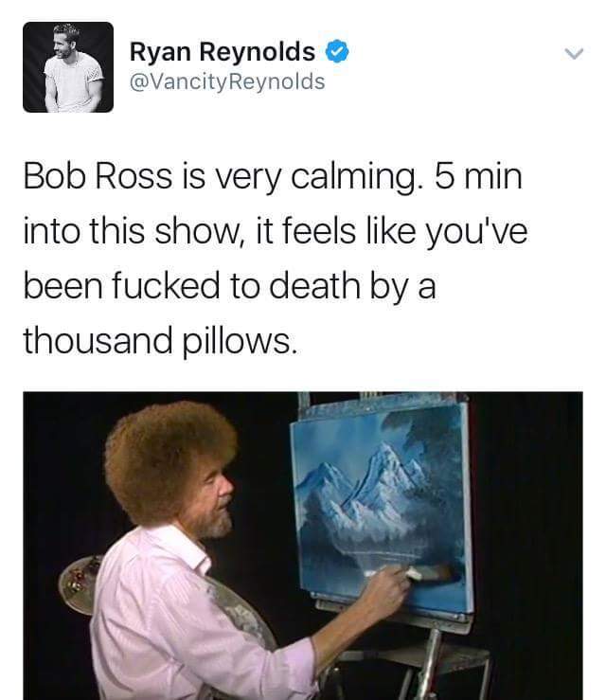
Task: Open the tweet options chevron menu
Action: [574, 54]
